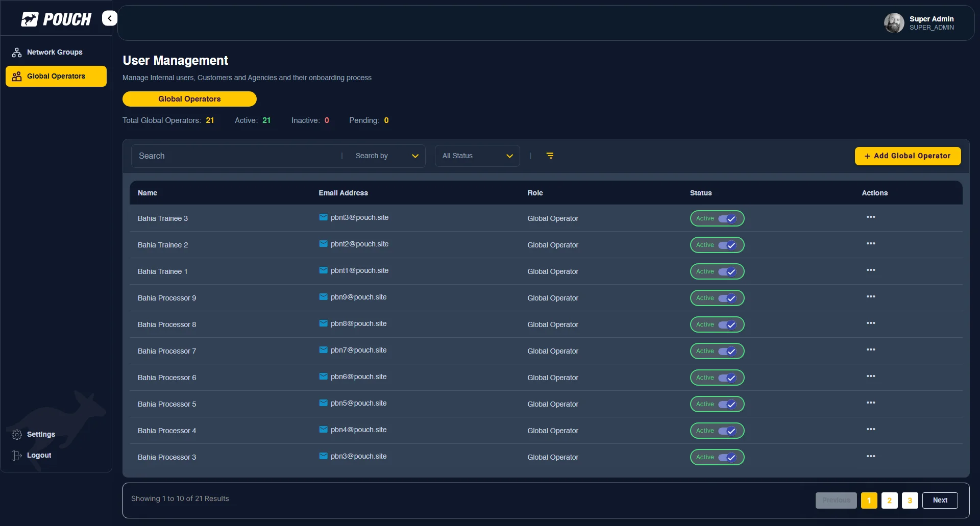Toggle Active status for Bahia Processor 7

[727, 352]
